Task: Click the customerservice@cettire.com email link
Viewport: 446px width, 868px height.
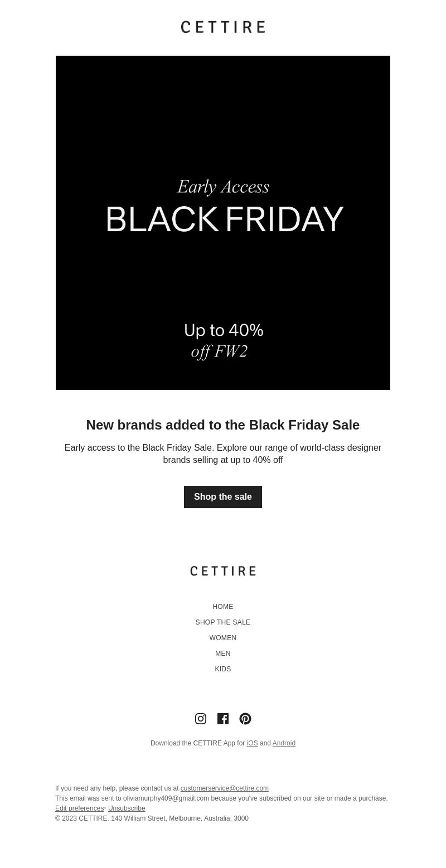Action: click(224, 788)
